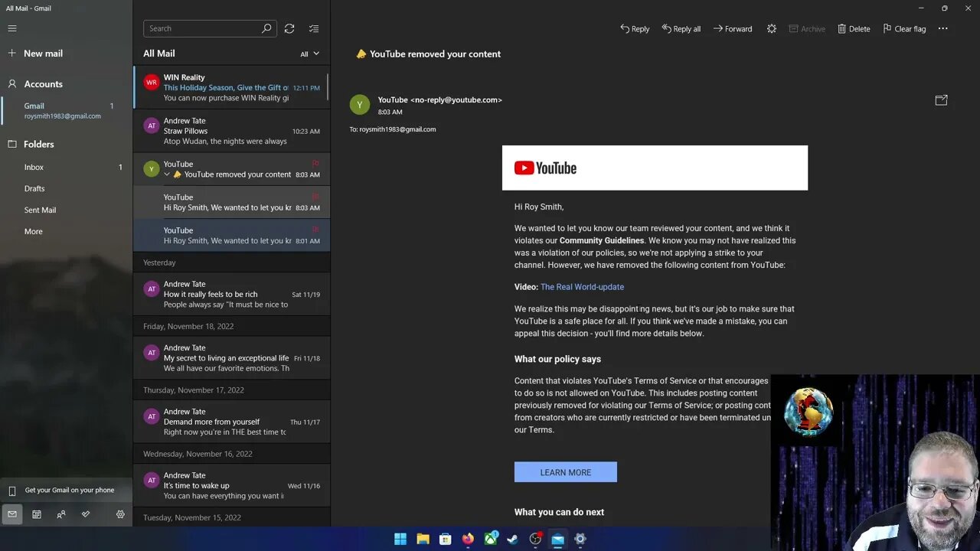This screenshot has height=551, width=980.
Task: Switch to Mail view in bottom bar
Action: pos(11,514)
